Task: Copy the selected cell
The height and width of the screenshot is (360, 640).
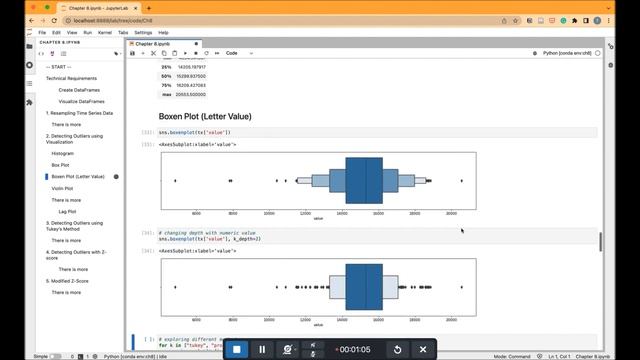Action: point(164,53)
